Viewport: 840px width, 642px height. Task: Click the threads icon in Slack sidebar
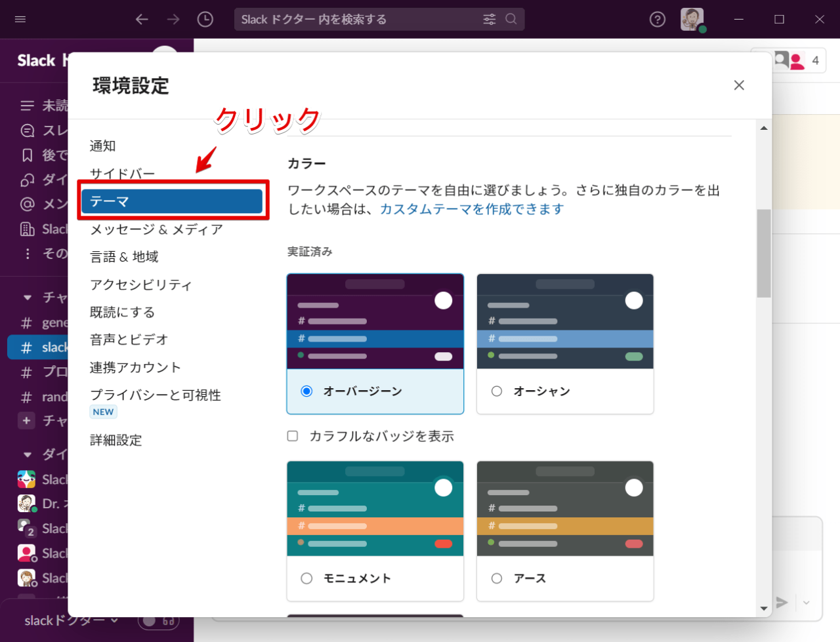[x=27, y=130]
